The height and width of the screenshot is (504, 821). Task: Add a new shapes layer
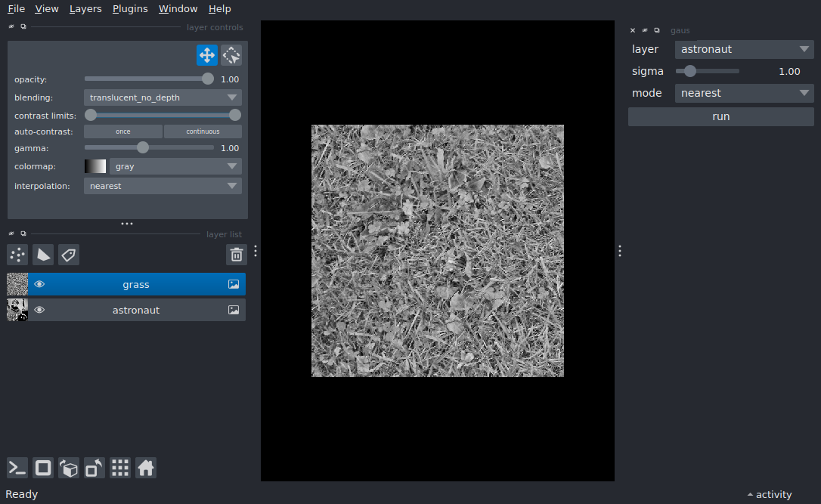43,255
